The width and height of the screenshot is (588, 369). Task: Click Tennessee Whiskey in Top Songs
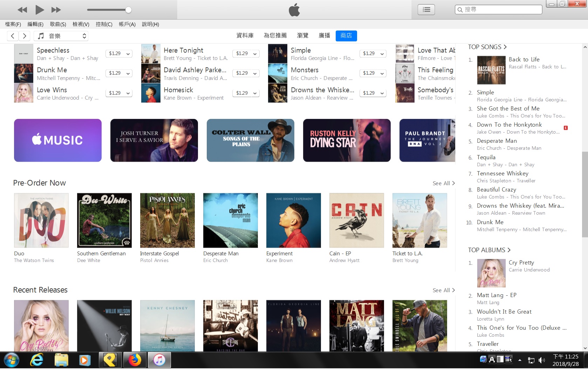pyautogui.click(x=502, y=174)
